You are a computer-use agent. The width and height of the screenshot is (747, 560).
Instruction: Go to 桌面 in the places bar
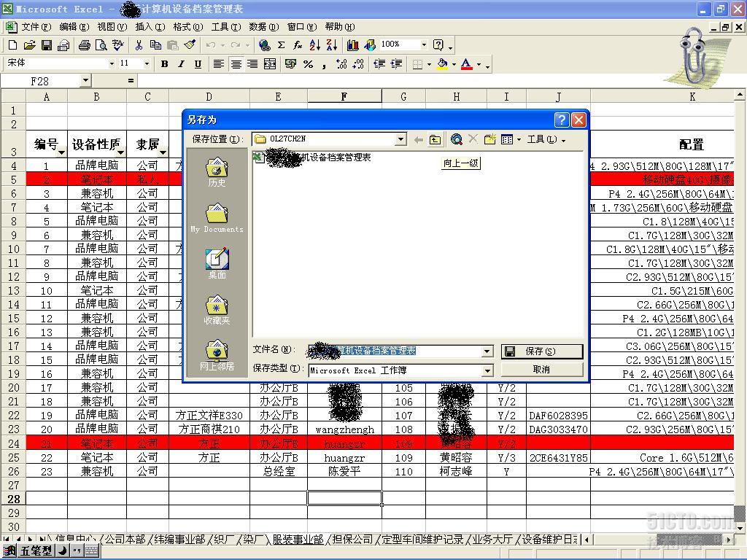tap(217, 264)
